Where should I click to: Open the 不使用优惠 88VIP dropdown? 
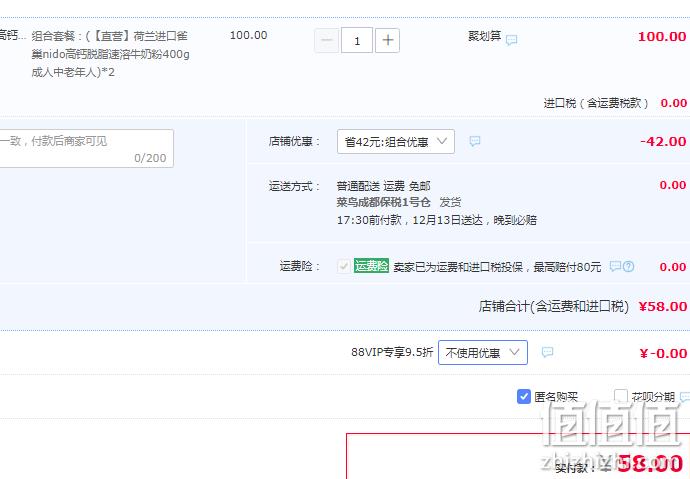tap(483, 352)
